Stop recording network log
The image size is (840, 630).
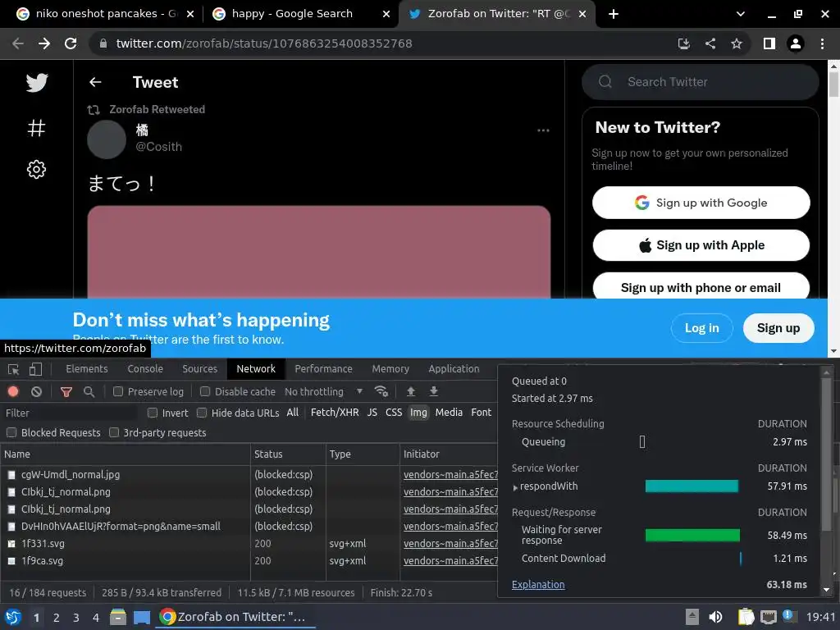tap(13, 391)
